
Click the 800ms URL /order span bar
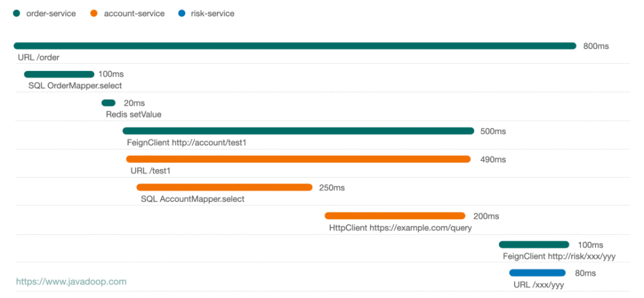(x=295, y=46)
